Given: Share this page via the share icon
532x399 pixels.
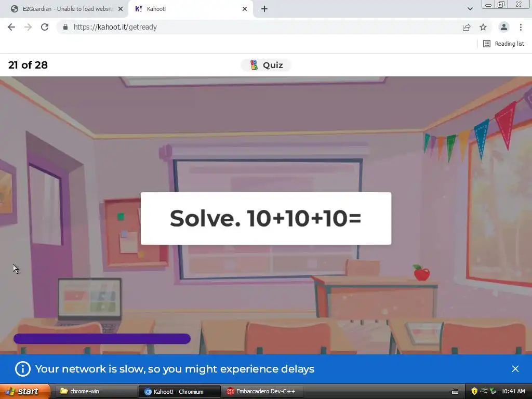Looking at the screenshot, I should (x=467, y=27).
